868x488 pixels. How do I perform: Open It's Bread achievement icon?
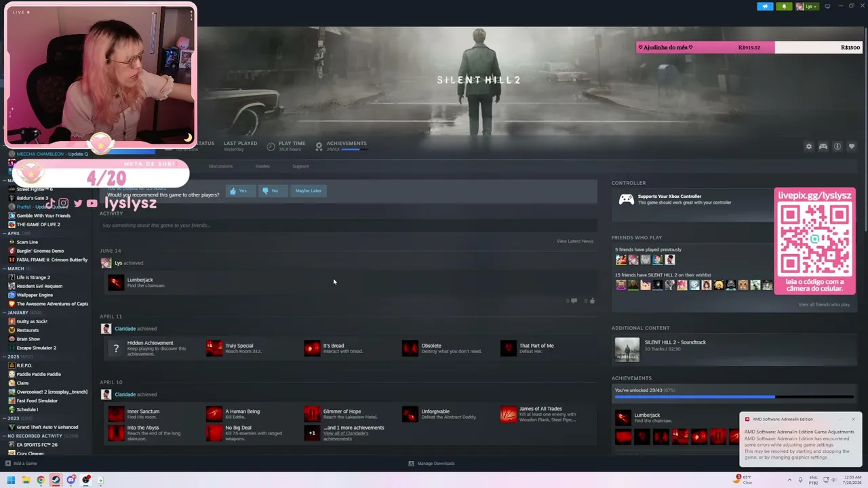[x=312, y=348]
